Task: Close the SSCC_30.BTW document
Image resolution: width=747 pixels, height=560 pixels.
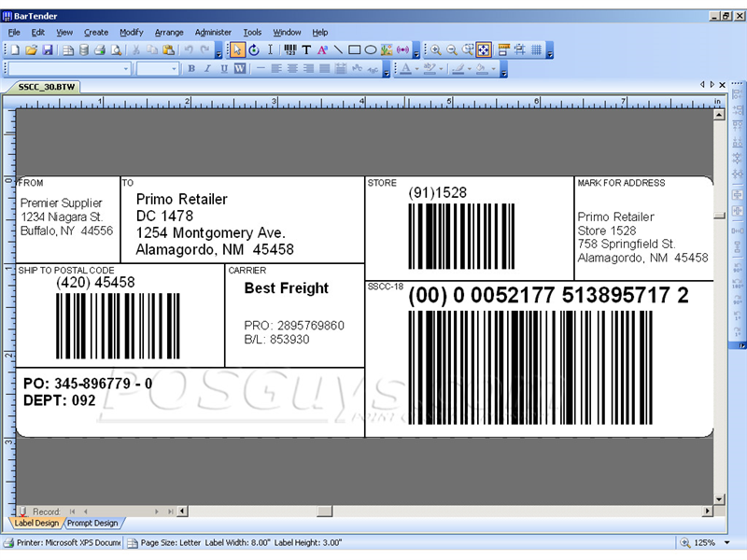Action: 722,85
